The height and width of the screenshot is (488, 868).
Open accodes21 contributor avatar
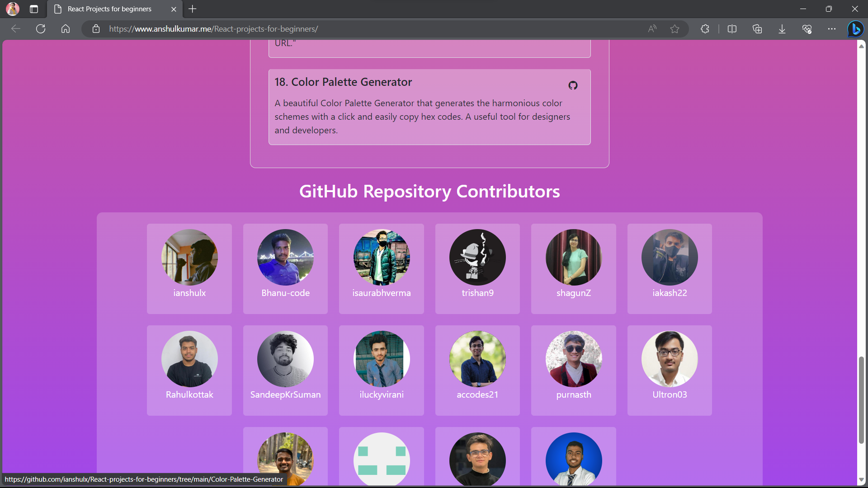pos(477,359)
